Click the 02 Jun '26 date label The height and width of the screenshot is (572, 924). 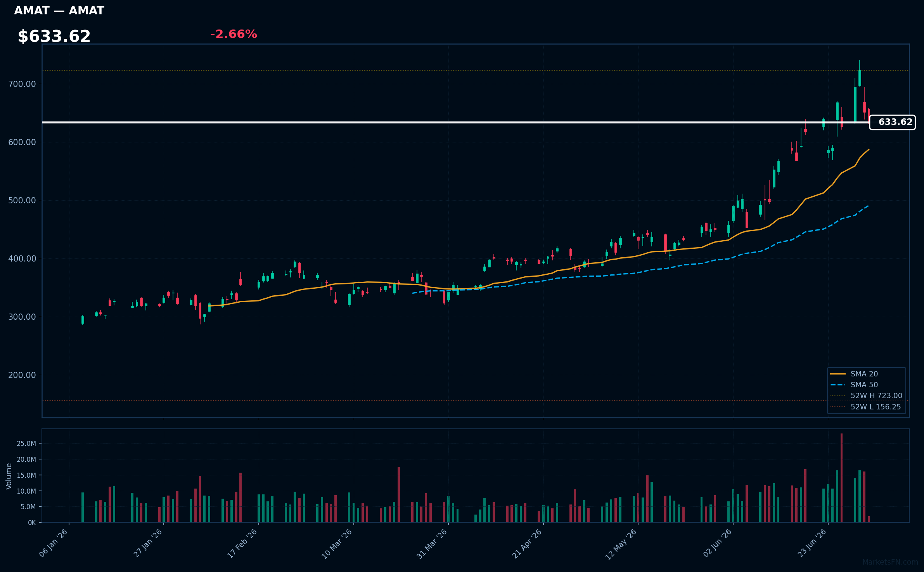click(x=717, y=543)
